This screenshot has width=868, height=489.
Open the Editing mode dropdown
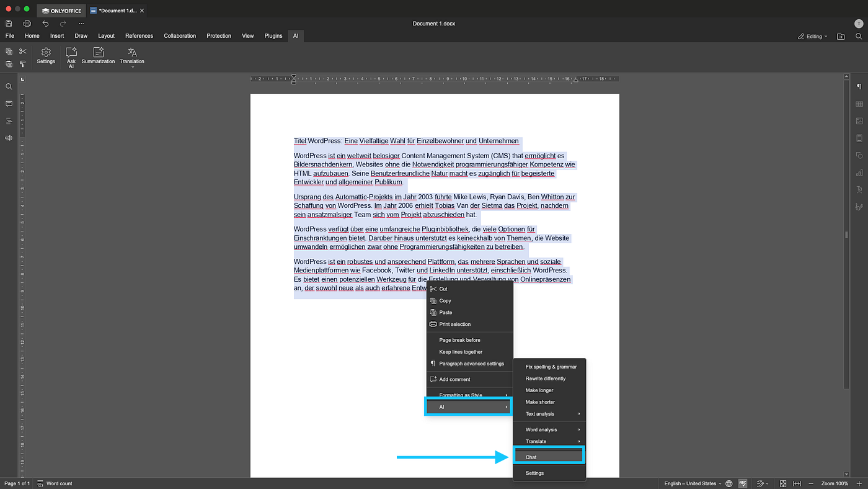coord(812,37)
